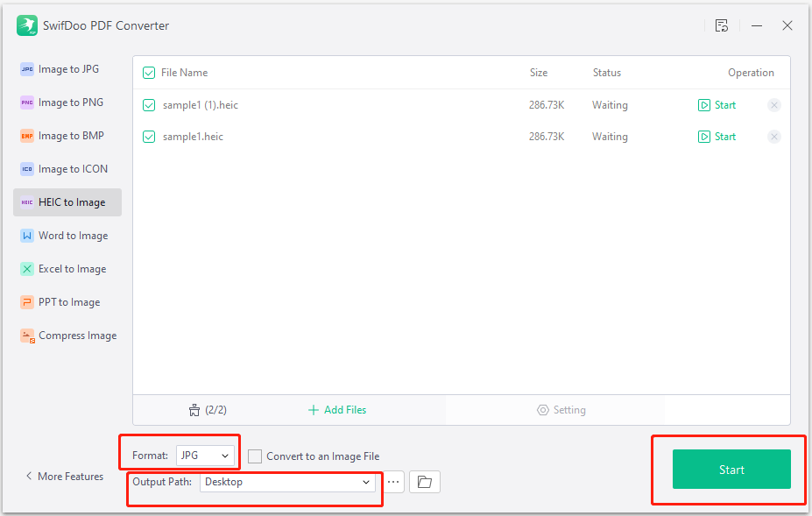Click play icon for sample1.heic
812x516 pixels.
(x=703, y=137)
